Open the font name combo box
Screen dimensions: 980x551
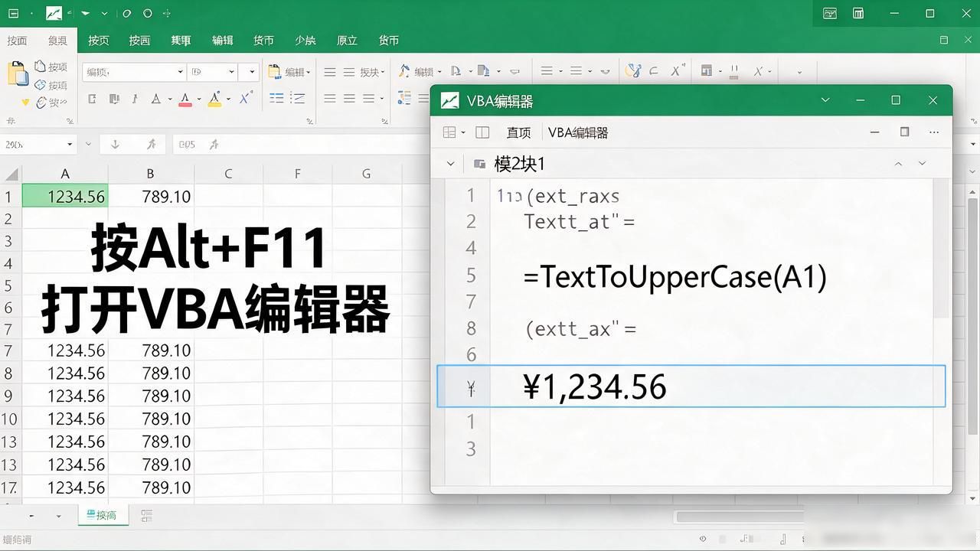click(134, 72)
